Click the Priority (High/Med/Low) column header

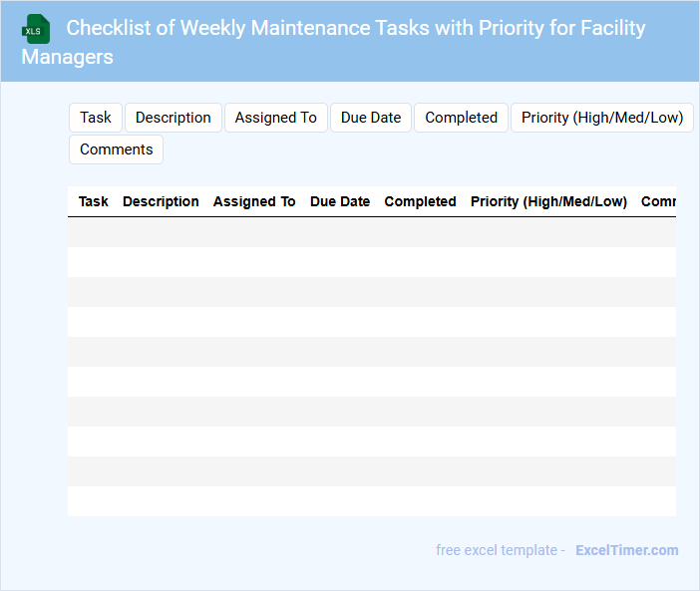548,201
